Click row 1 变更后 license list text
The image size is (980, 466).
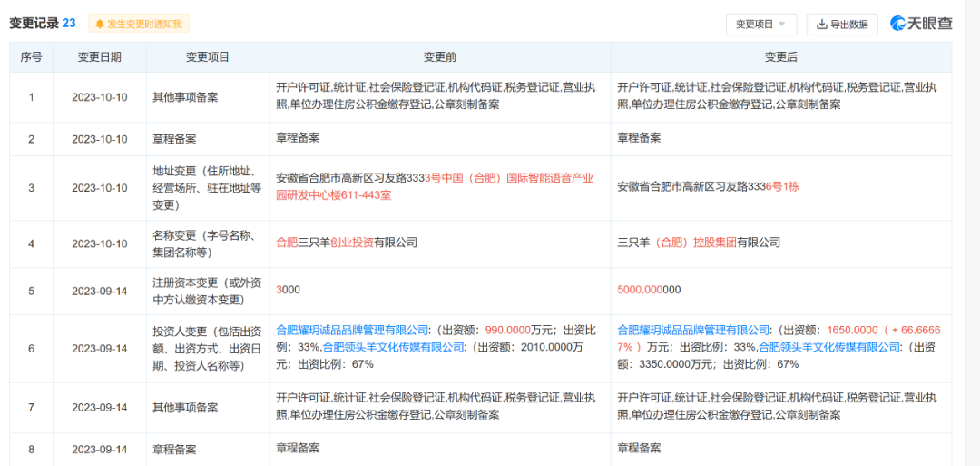point(777,95)
